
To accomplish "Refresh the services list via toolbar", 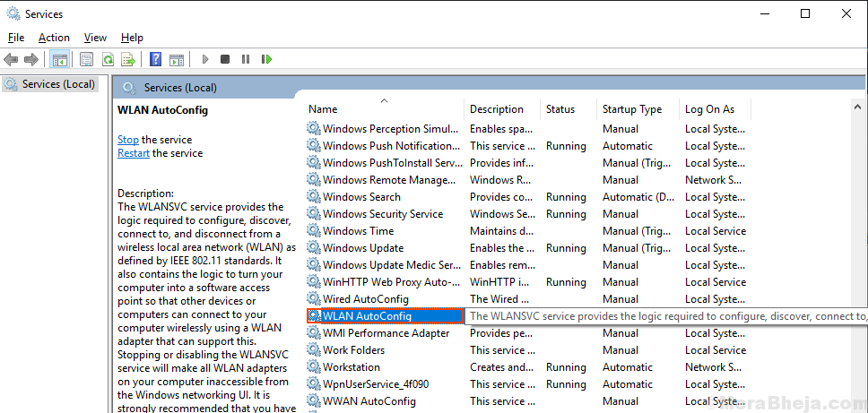I will point(108,59).
